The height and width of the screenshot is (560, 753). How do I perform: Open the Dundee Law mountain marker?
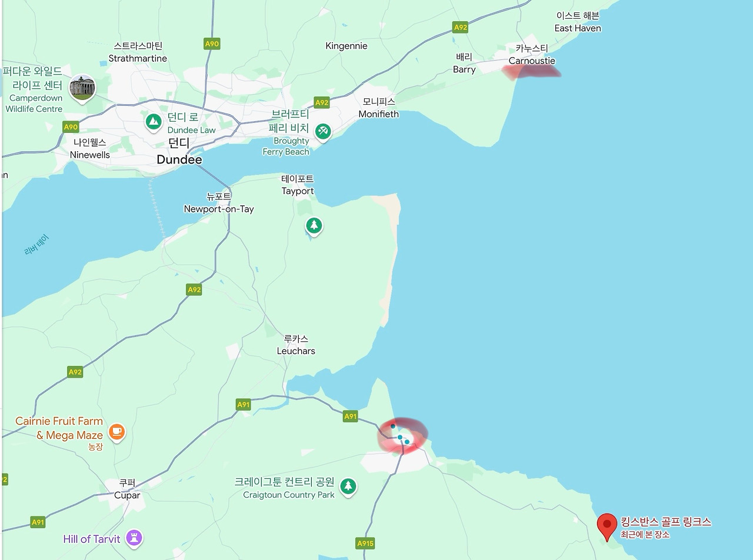(154, 122)
